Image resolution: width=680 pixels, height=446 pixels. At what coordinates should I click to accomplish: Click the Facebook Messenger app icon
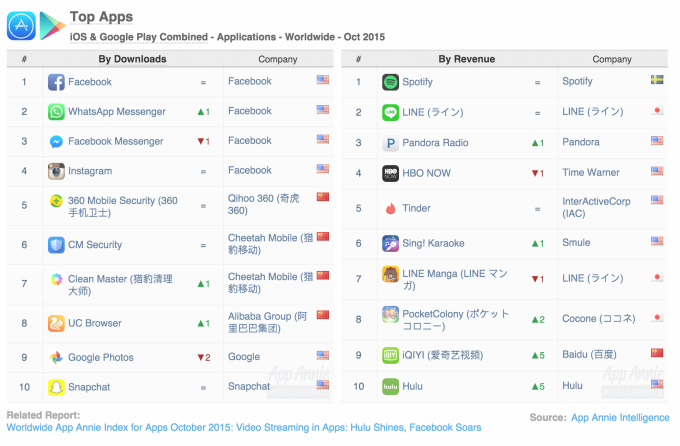[x=56, y=141]
